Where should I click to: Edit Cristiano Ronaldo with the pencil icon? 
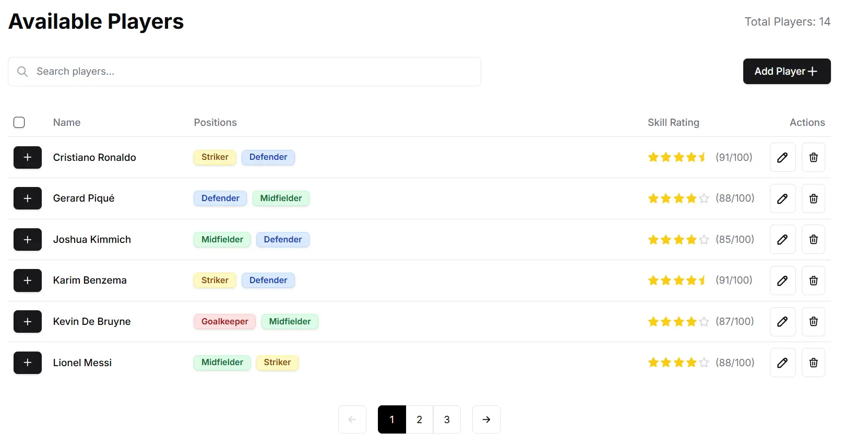tap(782, 157)
